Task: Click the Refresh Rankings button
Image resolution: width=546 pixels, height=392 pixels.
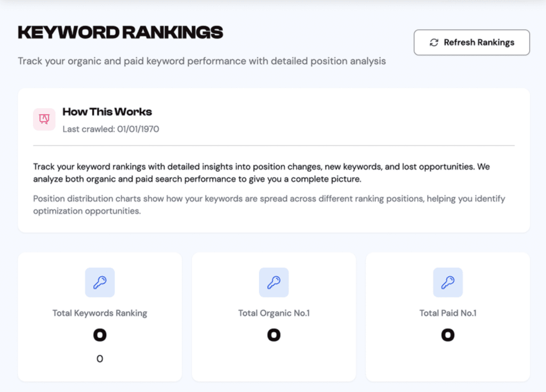Action: tap(471, 42)
